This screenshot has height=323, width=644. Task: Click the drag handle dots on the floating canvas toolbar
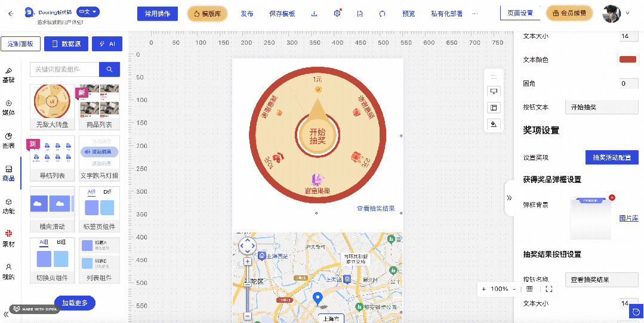tap(494, 77)
